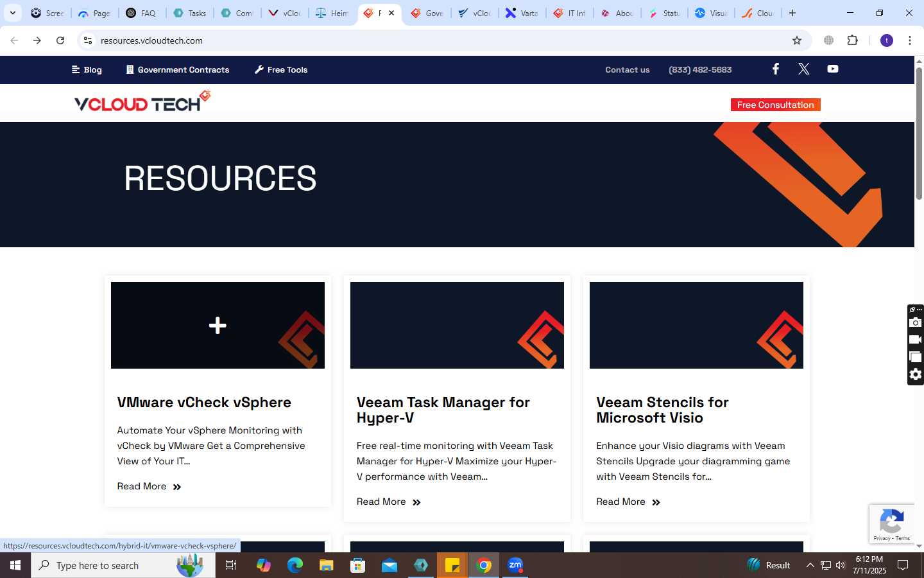This screenshot has width=924, height=578.
Task: Click the Free Consultation button
Action: (x=775, y=105)
